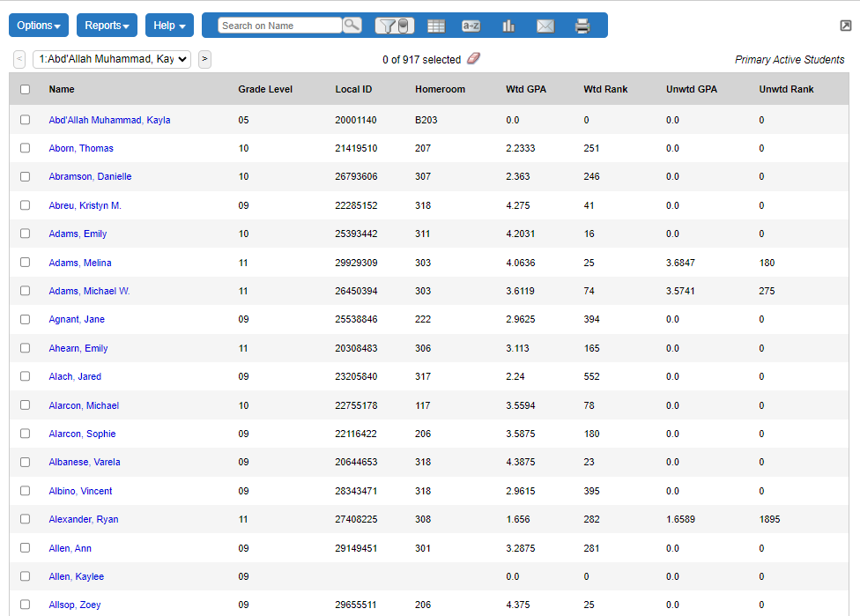The image size is (860, 616).
Task: Click the envelope mail icon
Action: click(x=545, y=26)
